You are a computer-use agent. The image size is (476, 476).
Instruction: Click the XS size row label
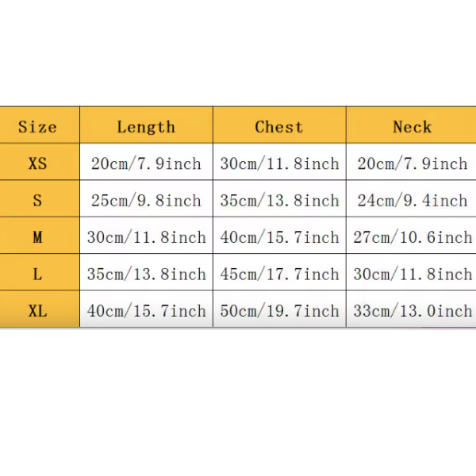click(38, 164)
